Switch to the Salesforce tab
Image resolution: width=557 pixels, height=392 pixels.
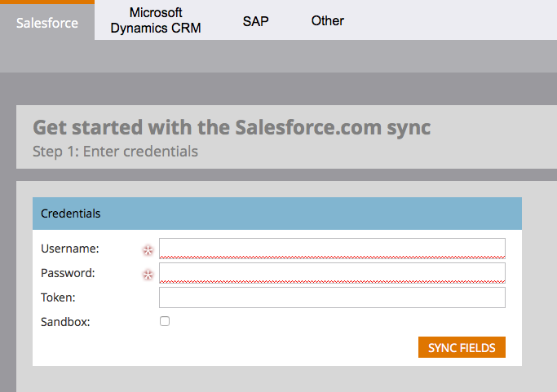47,23
